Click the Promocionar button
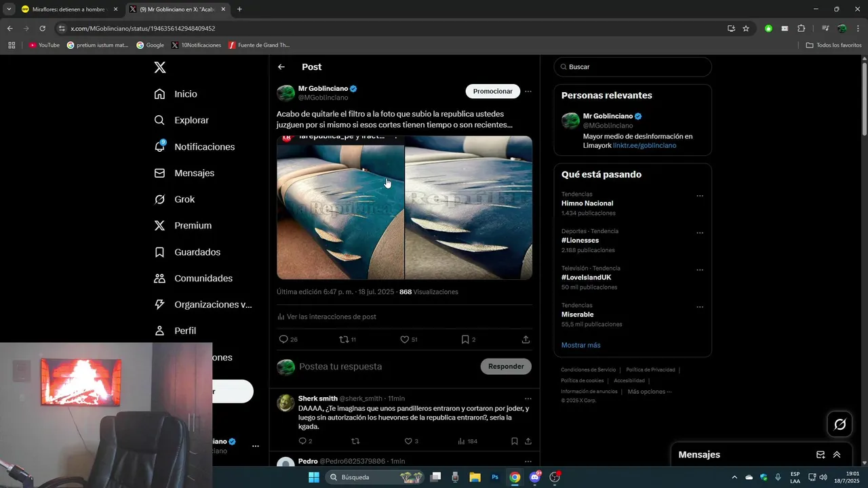The image size is (868, 488). pyautogui.click(x=493, y=91)
